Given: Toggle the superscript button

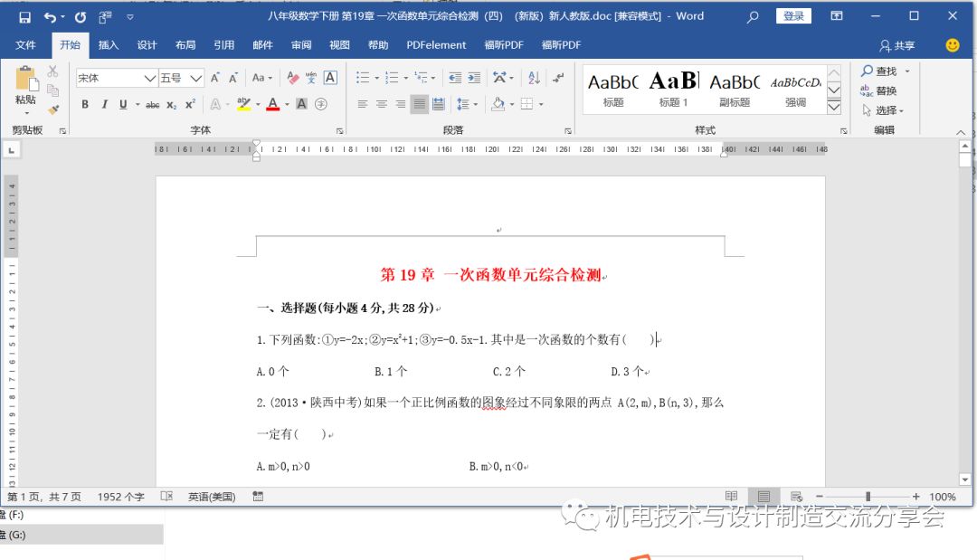Looking at the screenshot, I should (191, 105).
